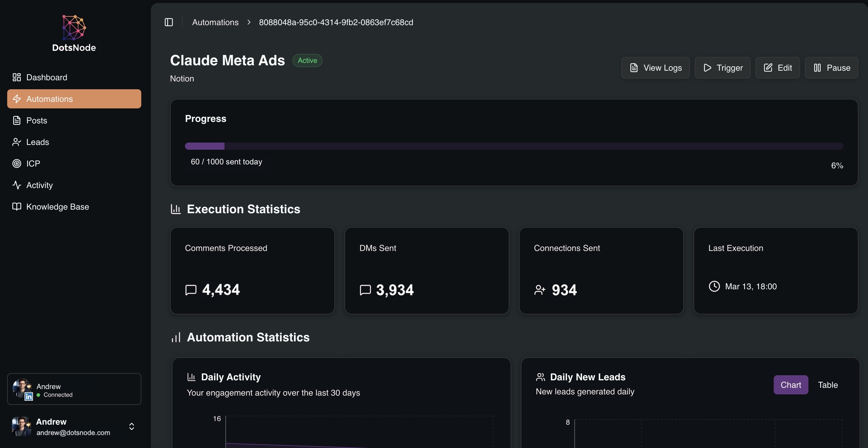Click View Logs button
The height and width of the screenshot is (448, 868).
[655, 68]
